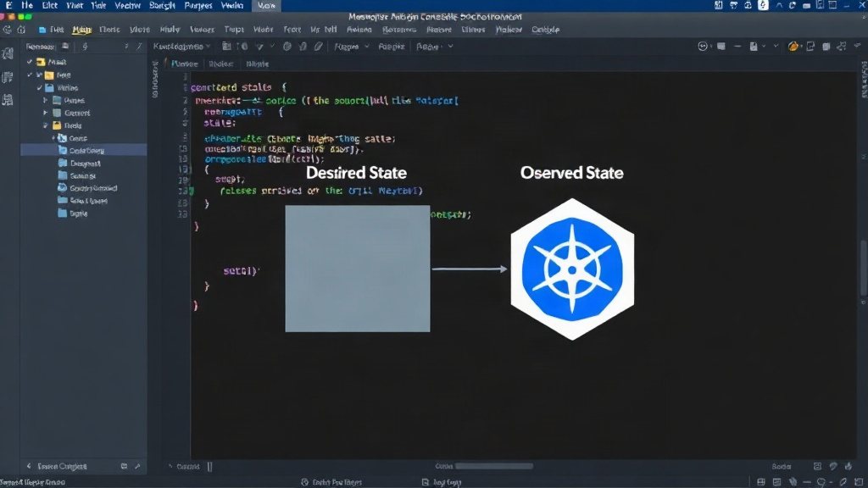Click the overlapping squares icon after the orange icon
Image resolution: width=868 pixels, height=488 pixels.
click(x=810, y=47)
